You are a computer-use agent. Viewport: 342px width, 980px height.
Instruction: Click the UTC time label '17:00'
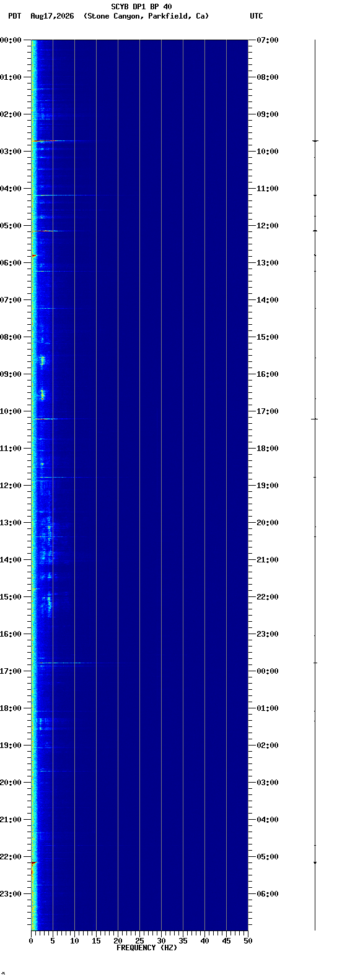268,411
